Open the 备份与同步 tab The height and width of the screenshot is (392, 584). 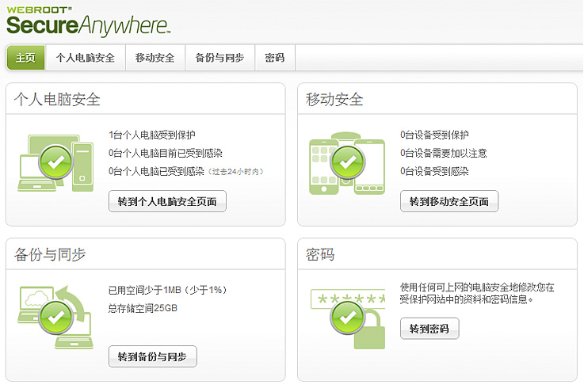219,58
